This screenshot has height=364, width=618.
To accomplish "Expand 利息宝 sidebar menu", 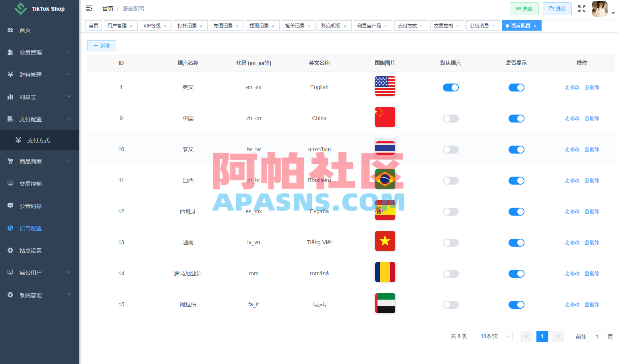I will coord(39,97).
